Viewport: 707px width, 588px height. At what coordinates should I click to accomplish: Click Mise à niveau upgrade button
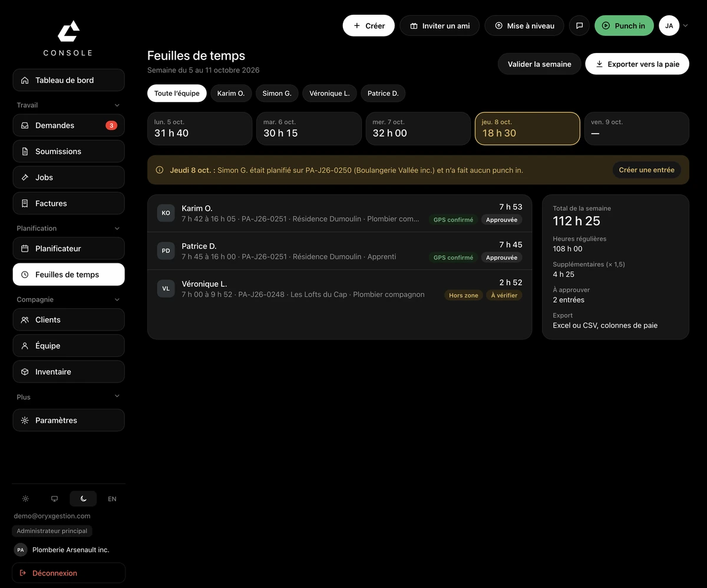click(x=524, y=26)
